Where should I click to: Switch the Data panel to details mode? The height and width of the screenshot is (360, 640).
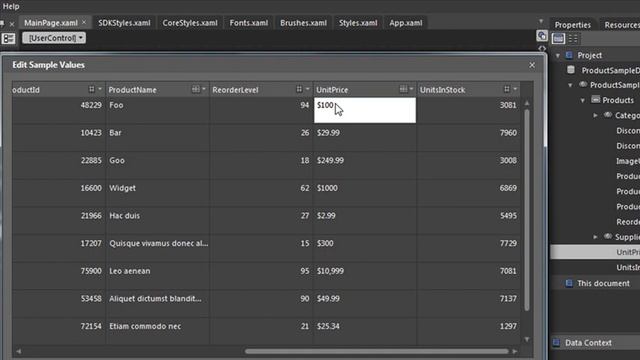(573, 39)
